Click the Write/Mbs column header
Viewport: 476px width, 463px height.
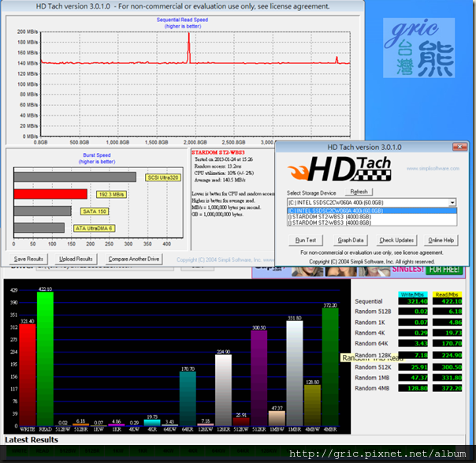pyautogui.click(x=413, y=294)
